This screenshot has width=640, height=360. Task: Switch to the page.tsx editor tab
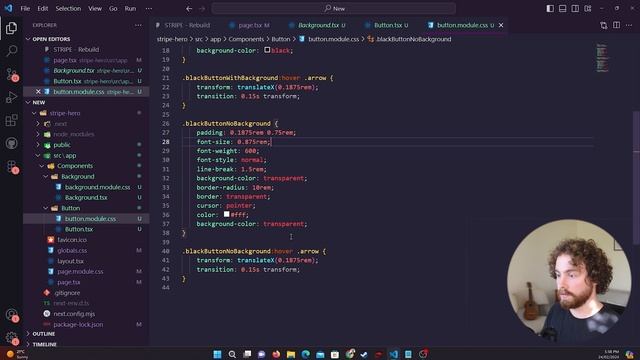click(249, 25)
